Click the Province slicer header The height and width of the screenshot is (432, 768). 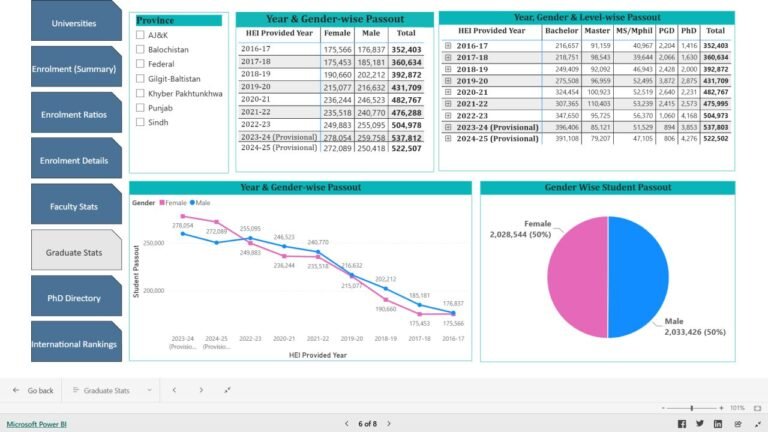click(x=179, y=20)
